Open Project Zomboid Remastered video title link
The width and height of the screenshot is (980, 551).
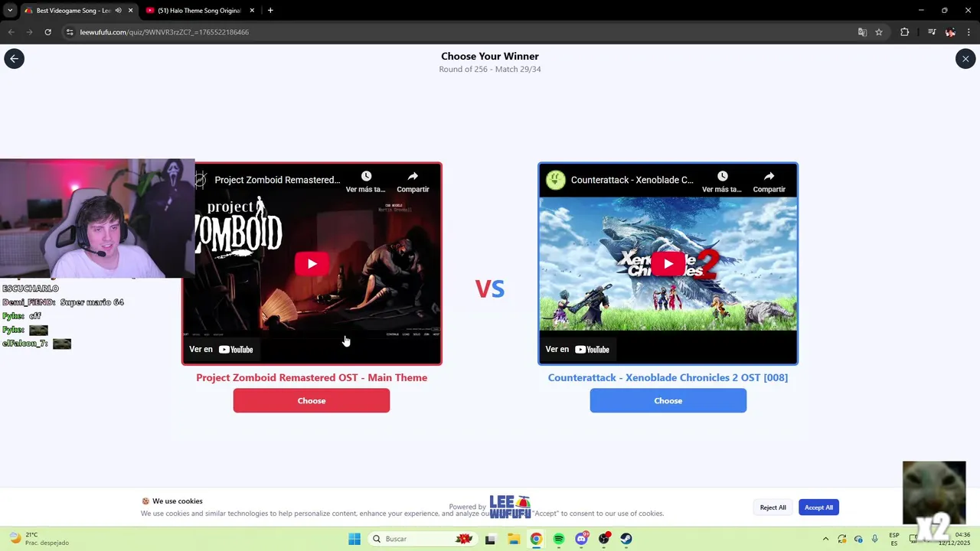point(277,180)
